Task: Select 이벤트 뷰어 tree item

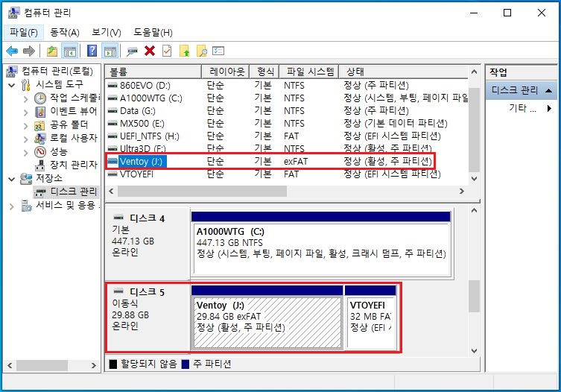Action: (x=73, y=111)
